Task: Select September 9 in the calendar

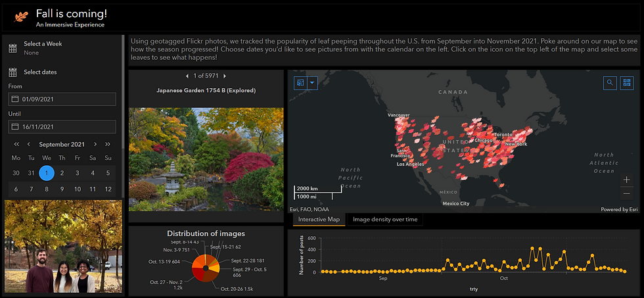Action: click(62, 189)
